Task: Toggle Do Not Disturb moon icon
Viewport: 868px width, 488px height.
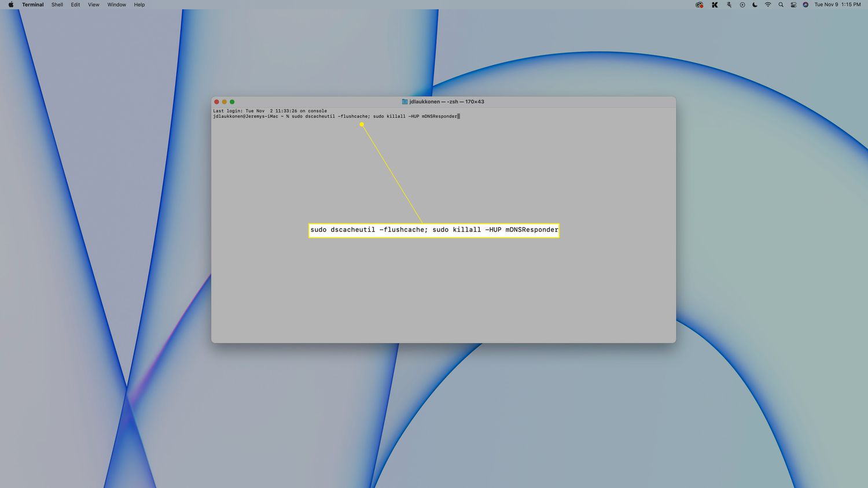Action: [755, 5]
